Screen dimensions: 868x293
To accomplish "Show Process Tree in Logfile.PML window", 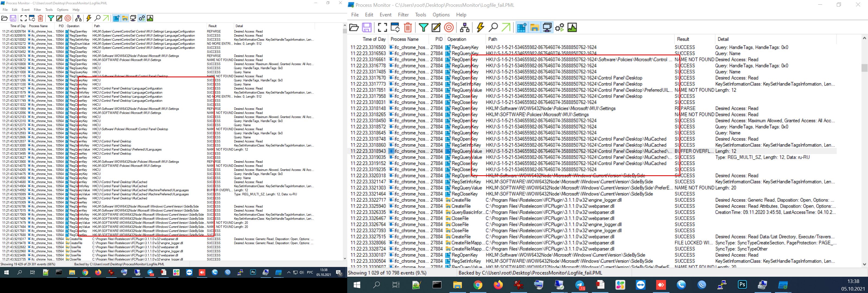I will pos(78,18).
